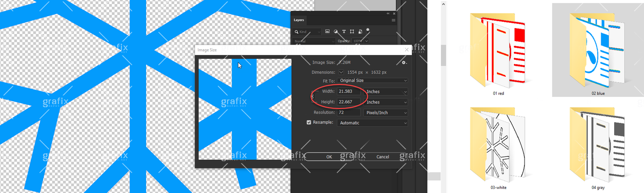Select the Layers tab
This screenshot has width=644, height=193.
coord(299,20)
